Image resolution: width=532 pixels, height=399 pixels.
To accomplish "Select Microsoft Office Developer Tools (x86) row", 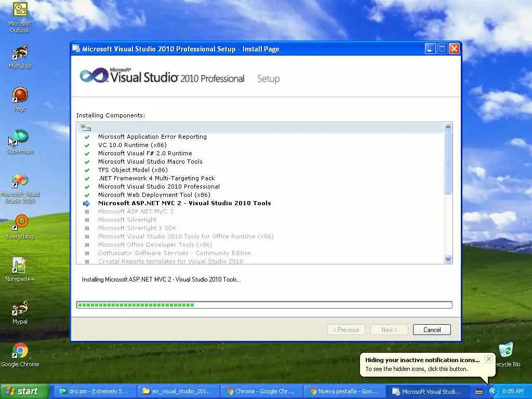I will (x=155, y=245).
